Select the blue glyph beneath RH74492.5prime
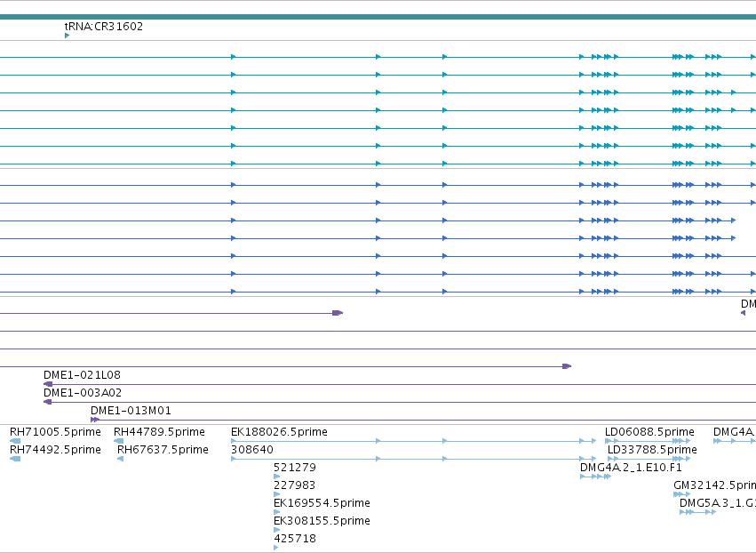The image size is (756, 553). [x=15, y=459]
